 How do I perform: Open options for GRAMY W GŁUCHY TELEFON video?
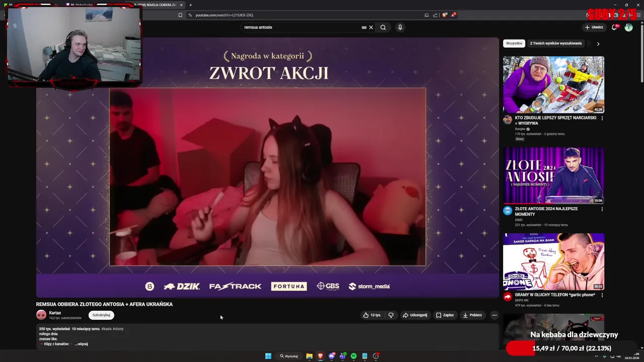pos(602,295)
